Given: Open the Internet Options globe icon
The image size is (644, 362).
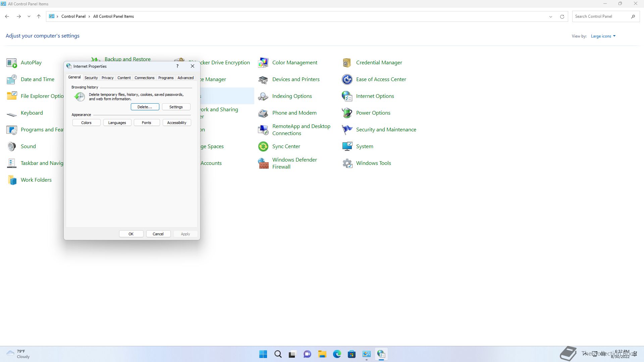Looking at the screenshot, I should (347, 96).
